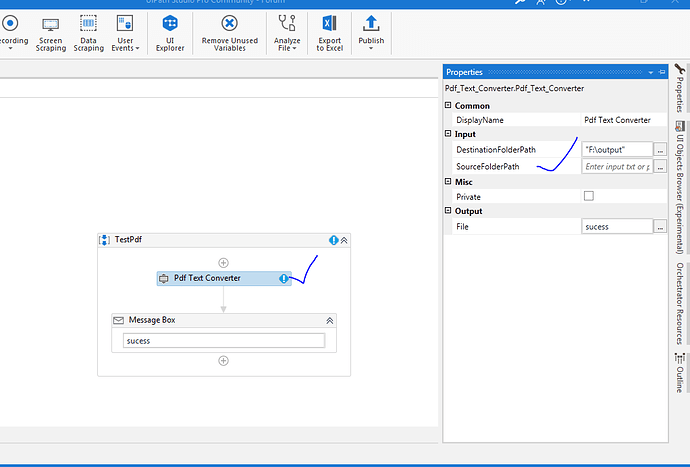Edit Message Box text field sucess

[x=224, y=341]
